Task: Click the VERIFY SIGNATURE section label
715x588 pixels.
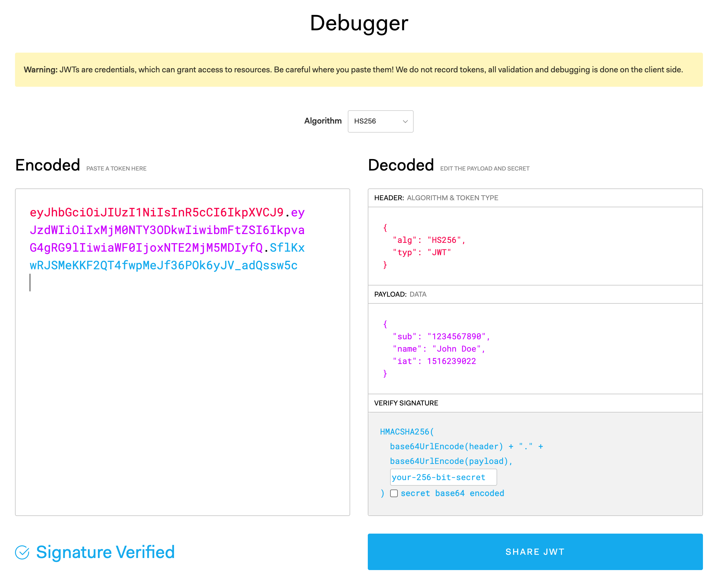Action: (406, 403)
